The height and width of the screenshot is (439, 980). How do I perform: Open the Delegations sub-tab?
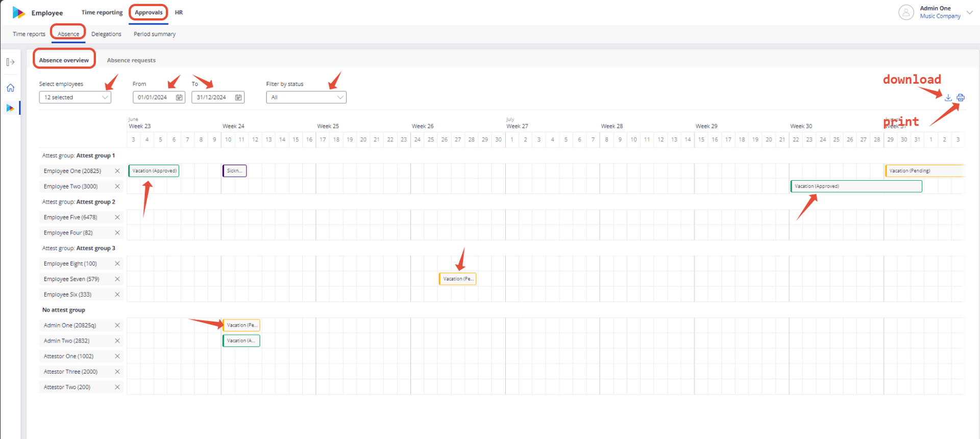(x=106, y=34)
